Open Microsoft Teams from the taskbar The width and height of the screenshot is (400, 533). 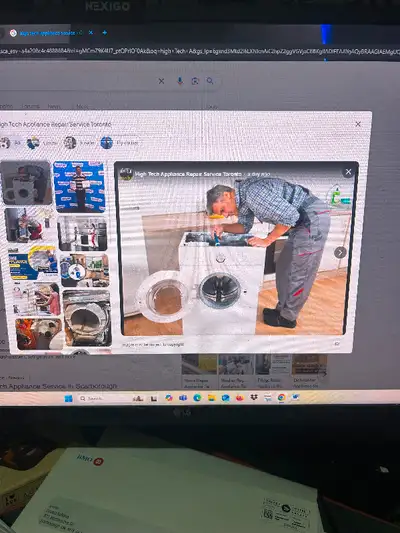coord(183,398)
